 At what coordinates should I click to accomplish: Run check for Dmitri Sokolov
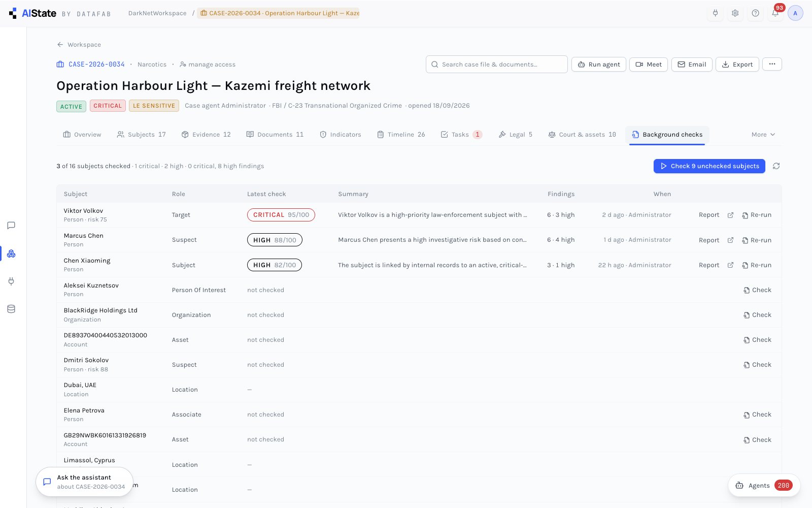[x=757, y=365]
